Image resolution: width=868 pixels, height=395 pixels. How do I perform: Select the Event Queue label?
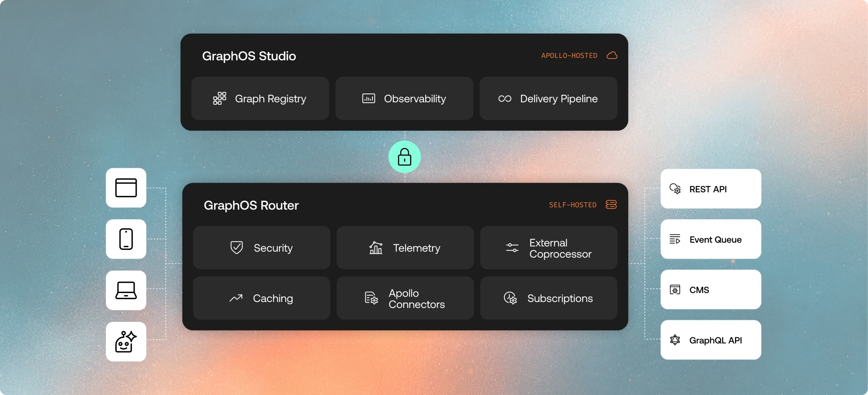point(715,239)
